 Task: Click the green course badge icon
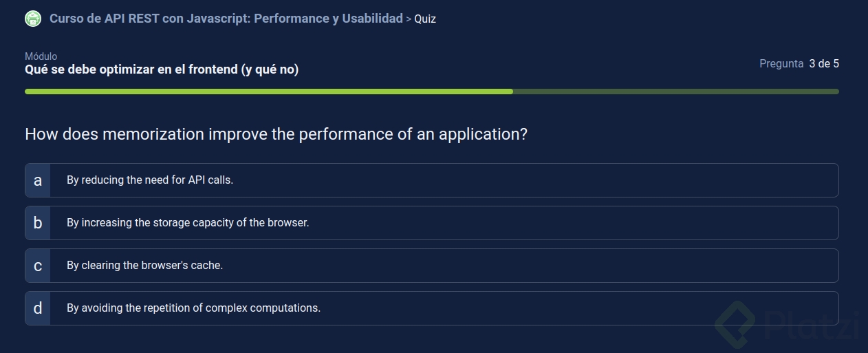pos(32,19)
